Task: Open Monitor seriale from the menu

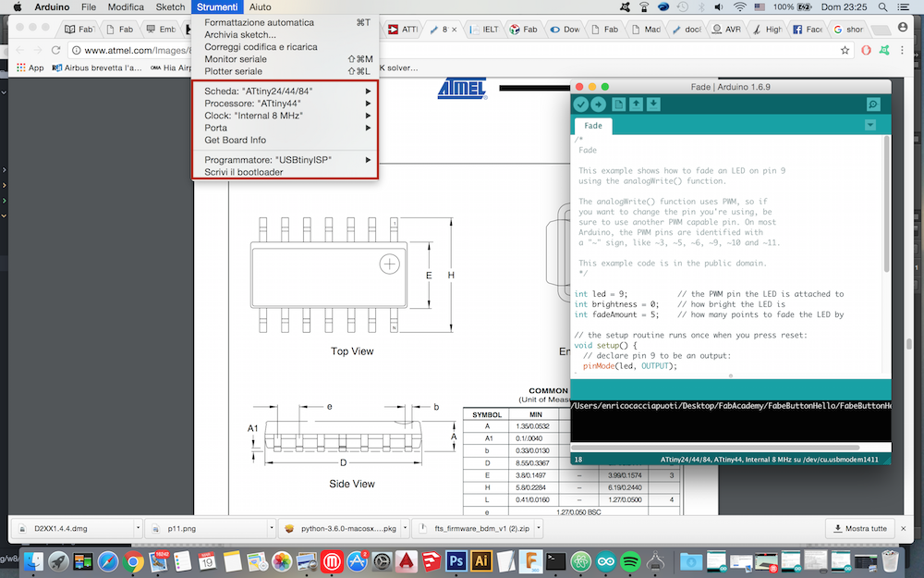Action: tap(286, 59)
